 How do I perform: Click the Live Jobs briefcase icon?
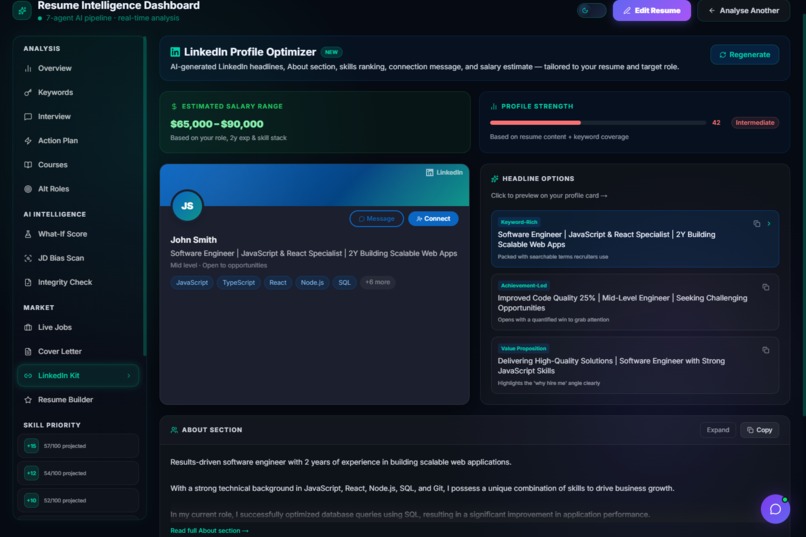[28, 327]
